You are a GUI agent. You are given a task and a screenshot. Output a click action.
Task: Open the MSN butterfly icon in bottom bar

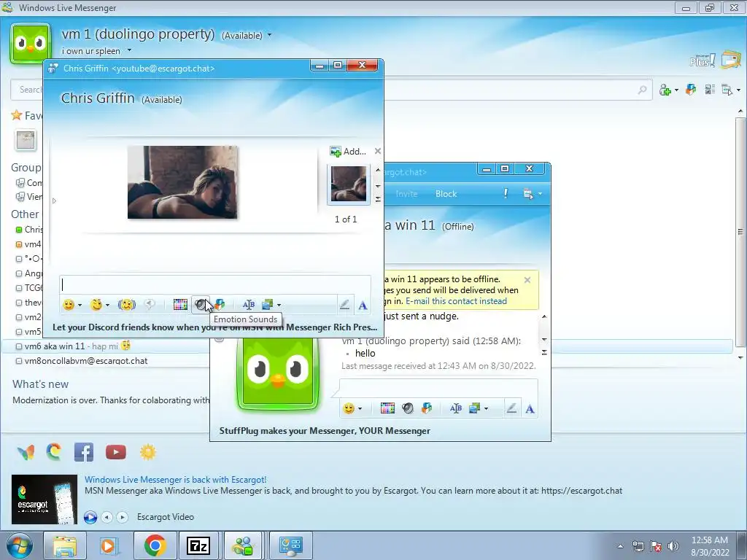26,452
